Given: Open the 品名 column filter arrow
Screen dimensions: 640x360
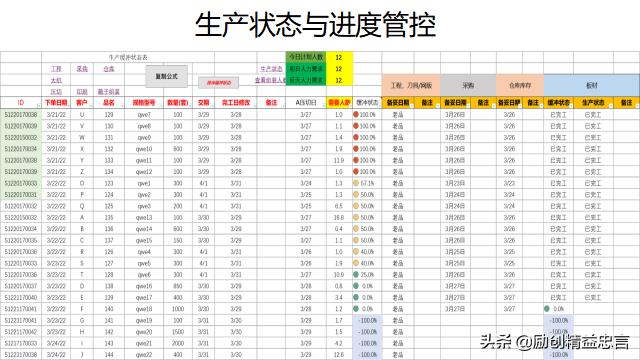Looking at the screenshot, I should (122, 106).
